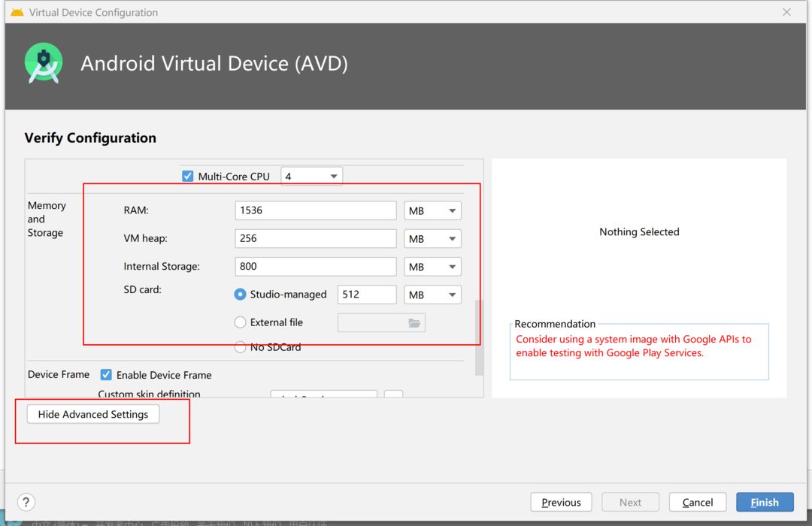The image size is (812, 526).
Task: Click the Android Studio AVD logo
Action: (44, 63)
